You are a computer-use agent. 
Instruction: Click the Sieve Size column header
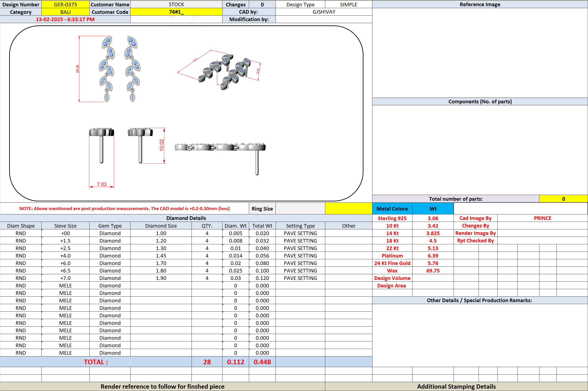65,226
